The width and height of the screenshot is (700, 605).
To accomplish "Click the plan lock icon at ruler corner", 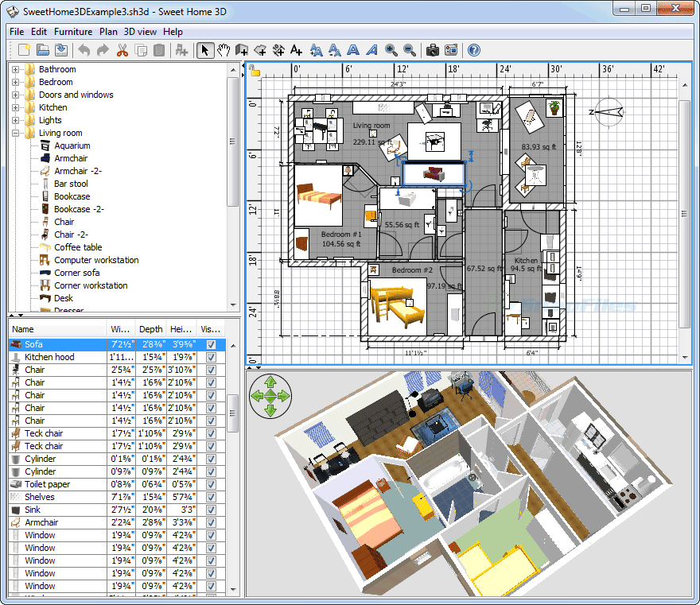I will tap(255, 70).
